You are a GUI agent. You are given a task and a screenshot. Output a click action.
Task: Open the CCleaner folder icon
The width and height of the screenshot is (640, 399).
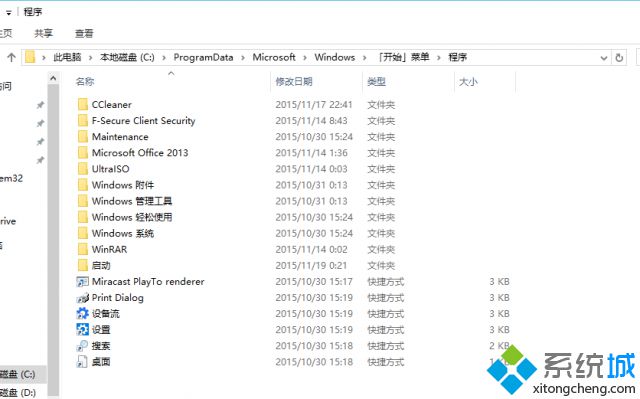pyautogui.click(x=82, y=104)
